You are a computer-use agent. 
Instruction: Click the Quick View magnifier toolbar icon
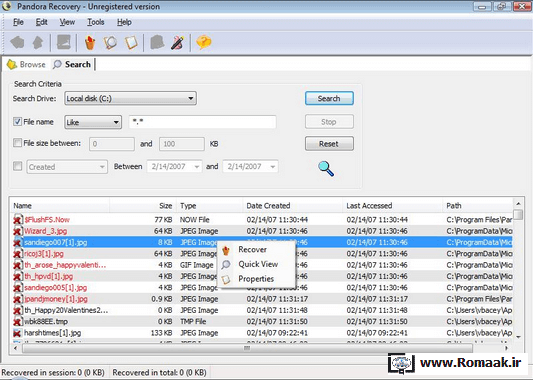click(110, 43)
